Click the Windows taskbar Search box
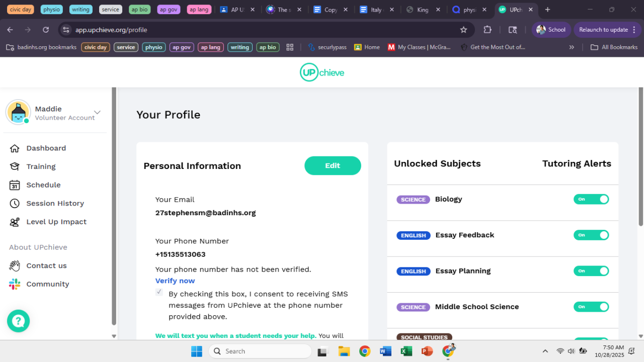The image size is (644, 362). 260,351
